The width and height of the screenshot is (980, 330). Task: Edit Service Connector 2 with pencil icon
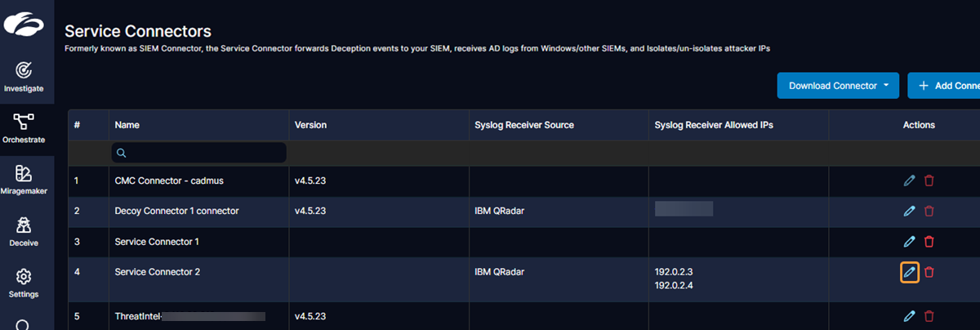pyautogui.click(x=909, y=272)
